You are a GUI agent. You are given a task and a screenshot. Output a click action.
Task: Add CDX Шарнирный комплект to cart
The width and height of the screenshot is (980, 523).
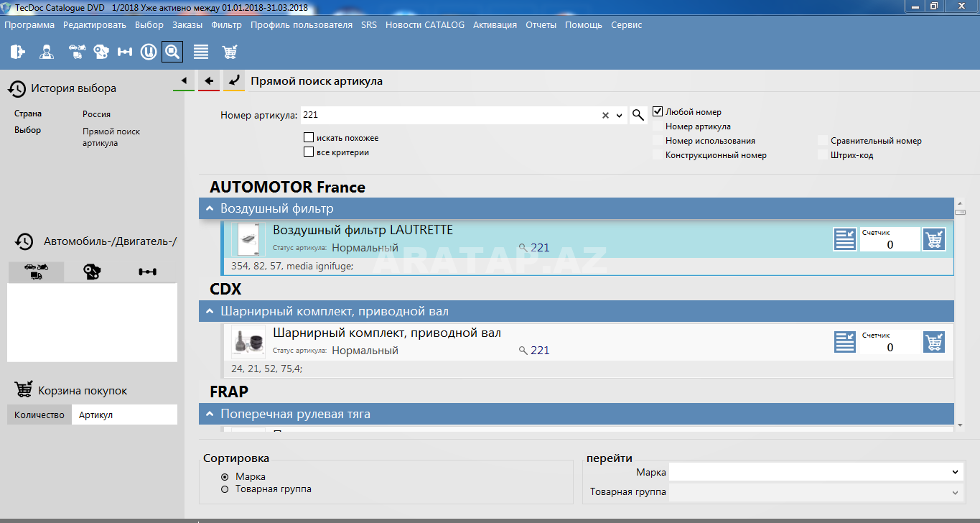[x=934, y=341]
